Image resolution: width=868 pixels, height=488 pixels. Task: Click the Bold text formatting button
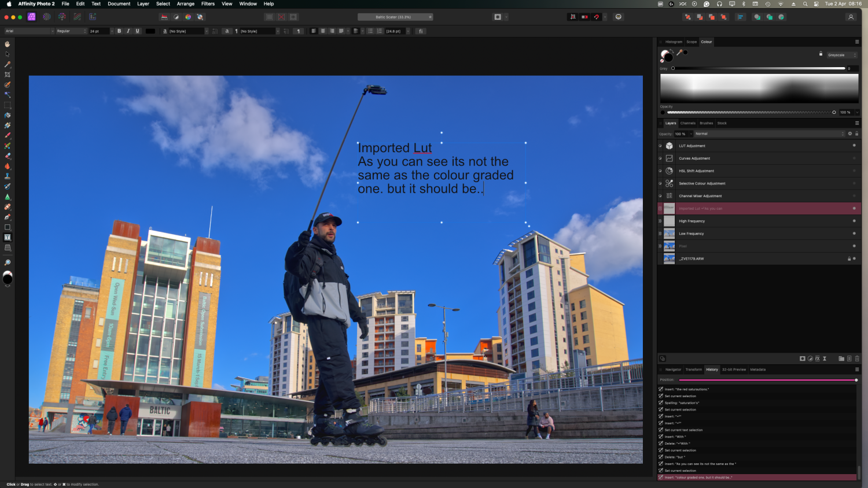(119, 31)
